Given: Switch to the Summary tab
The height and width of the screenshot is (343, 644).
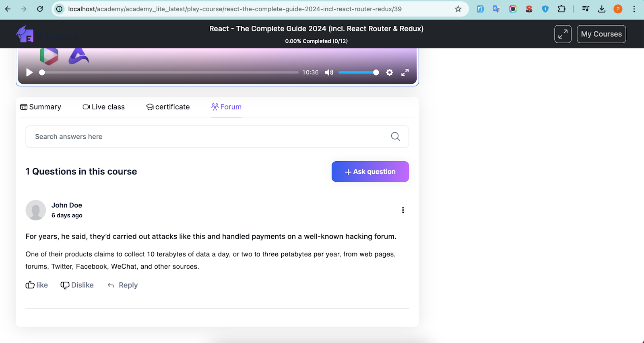Looking at the screenshot, I should pos(41,107).
